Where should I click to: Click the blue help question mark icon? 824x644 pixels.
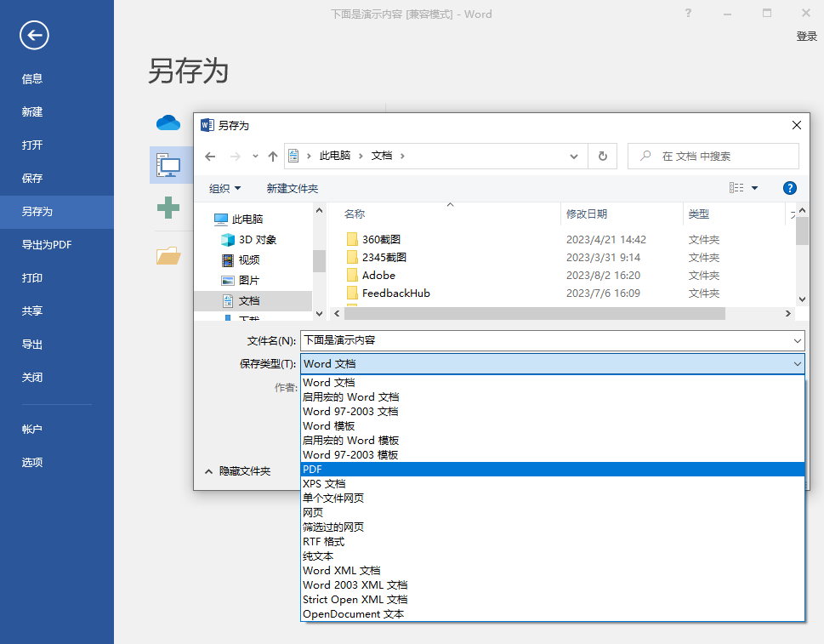(x=789, y=188)
